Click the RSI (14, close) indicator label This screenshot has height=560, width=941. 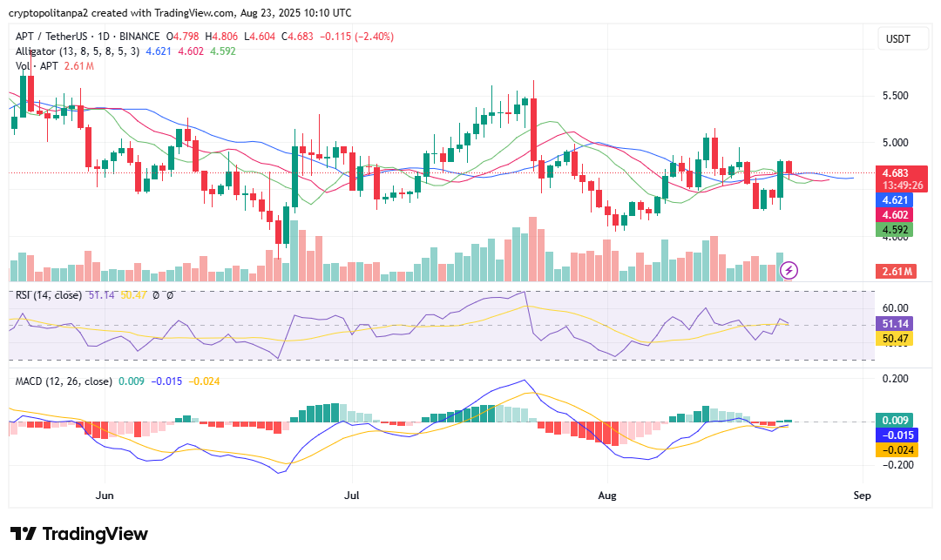point(49,295)
